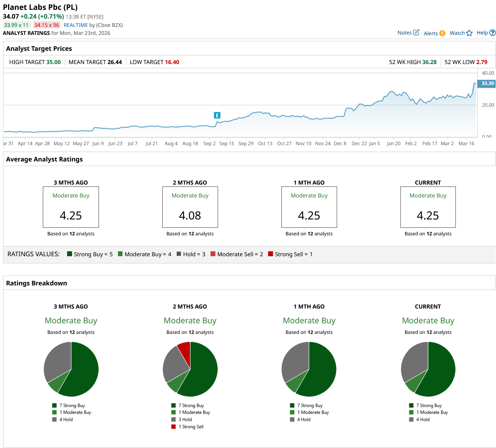Click the 3 Mths Ago 4.25 rating box
This screenshot has height=448, width=496.
click(x=71, y=207)
